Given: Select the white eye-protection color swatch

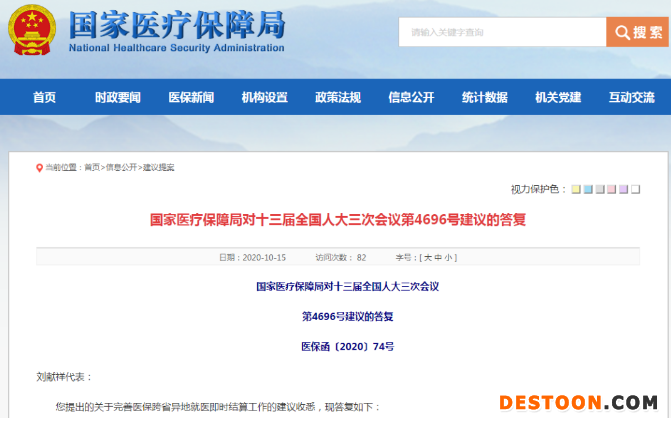Looking at the screenshot, I should coord(635,189).
